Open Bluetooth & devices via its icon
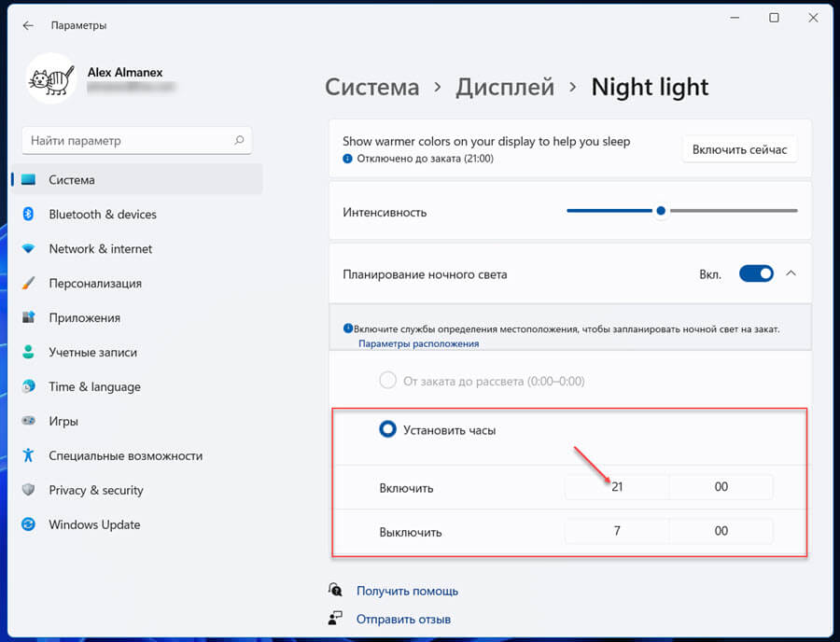840x642 pixels. point(28,215)
